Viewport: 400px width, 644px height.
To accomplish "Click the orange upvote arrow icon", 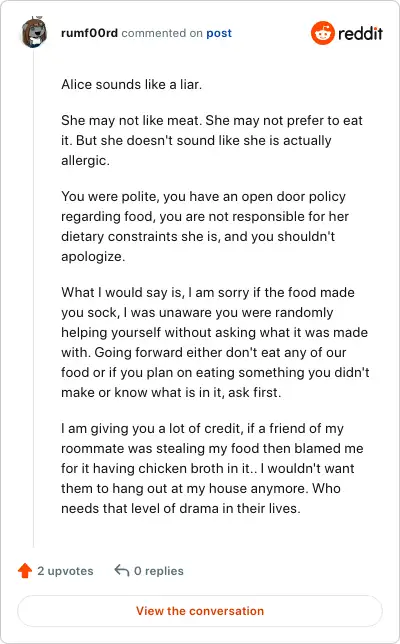I will click(25, 570).
